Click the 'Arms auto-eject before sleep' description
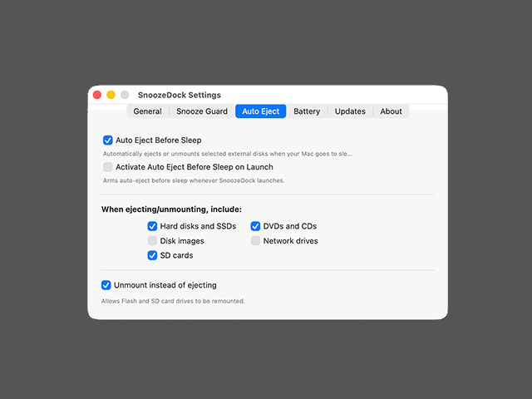The width and height of the screenshot is (532, 399). (x=194, y=180)
